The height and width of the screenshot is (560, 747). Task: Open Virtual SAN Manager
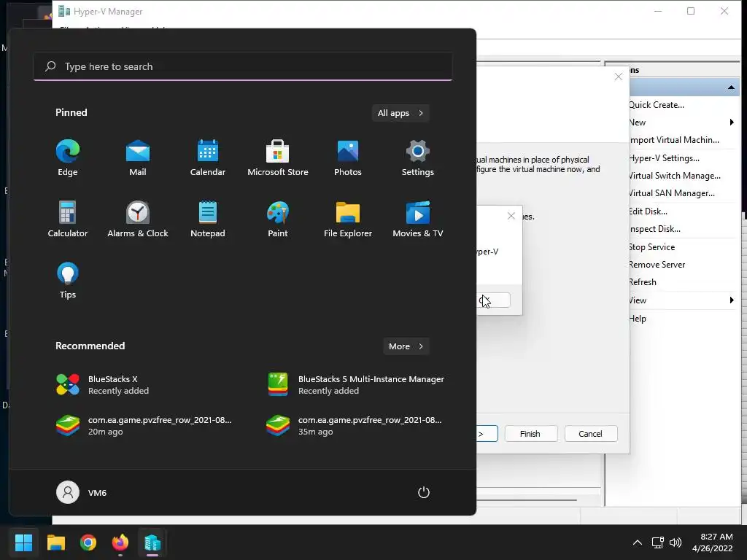pos(672,193)
